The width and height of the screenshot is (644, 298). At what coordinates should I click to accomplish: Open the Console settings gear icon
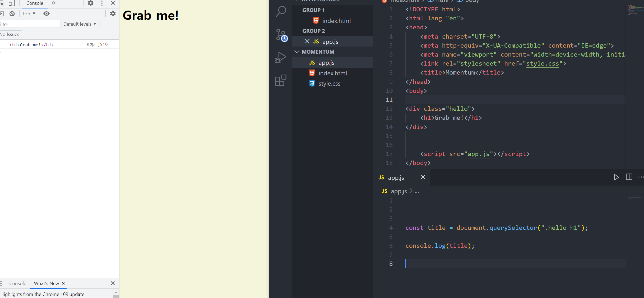[113, 13]
